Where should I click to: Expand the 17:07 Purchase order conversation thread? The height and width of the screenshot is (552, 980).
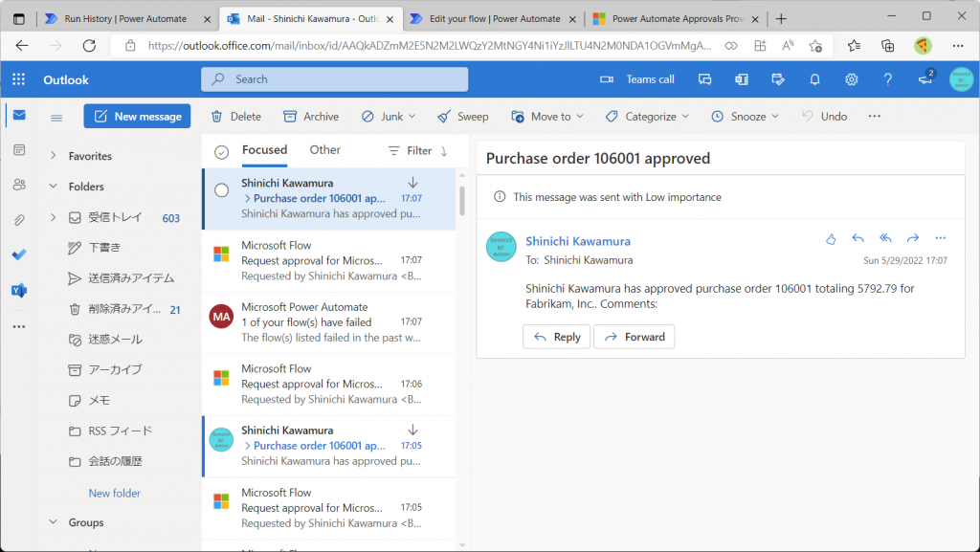(x=248, y=199)
